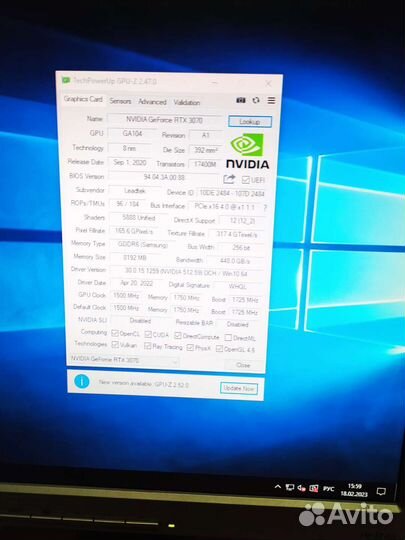
Task: Open the notification center icon
Action: (381, 491)
